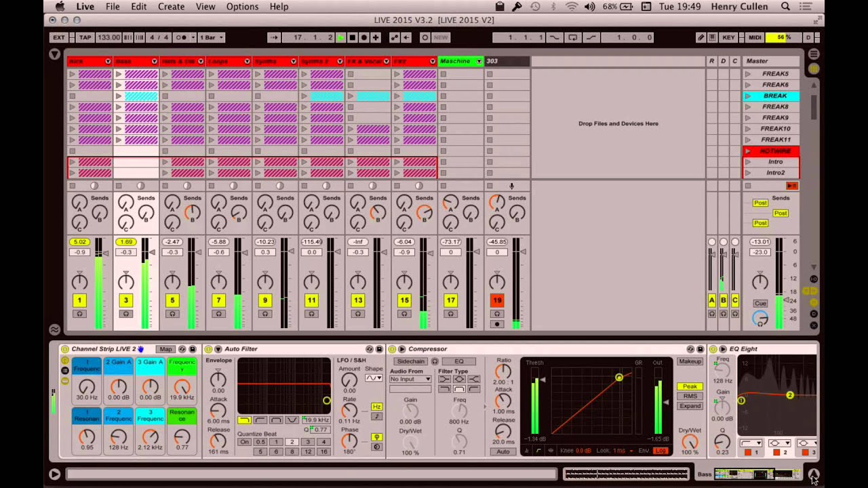Open the quantization 1 Bar dropdown
The image size is (868, 488).
pyautogui.click(x=210, y=37)
